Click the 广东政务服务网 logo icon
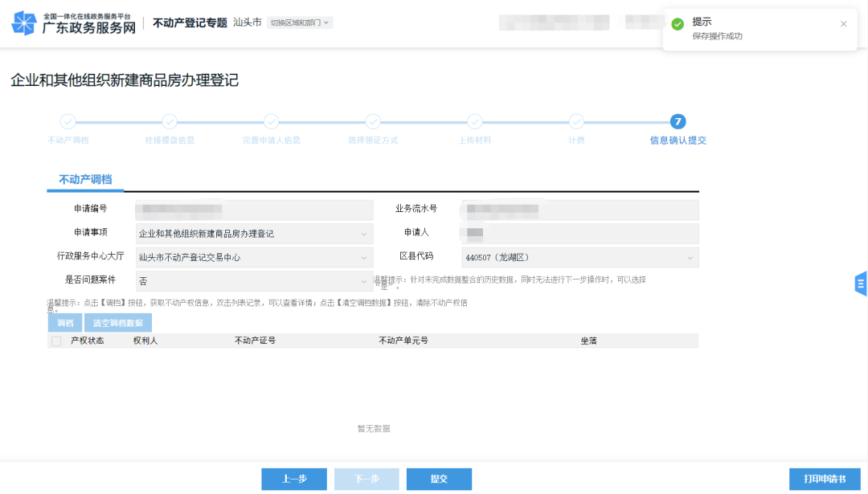The image size is (868, 494). (27, 21)
